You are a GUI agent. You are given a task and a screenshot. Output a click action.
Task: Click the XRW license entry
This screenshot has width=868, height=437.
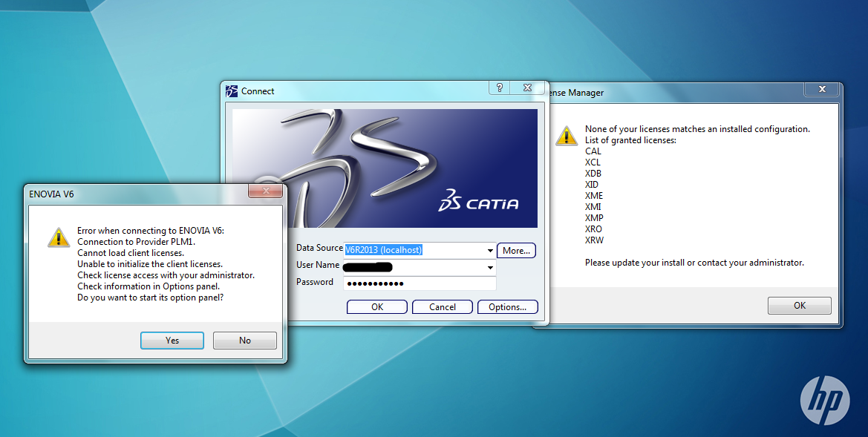pos(595,240)
